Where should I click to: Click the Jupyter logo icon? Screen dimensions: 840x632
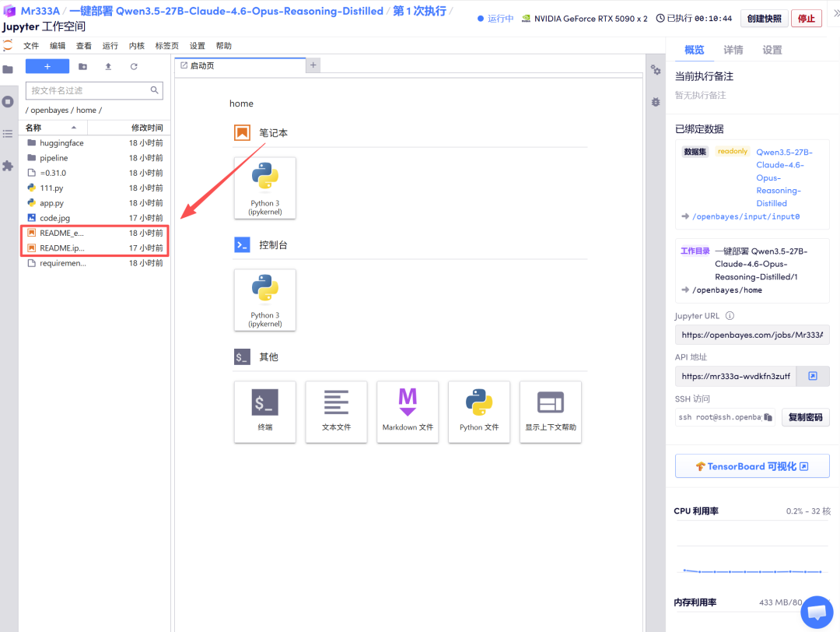[x=8, y=46]
